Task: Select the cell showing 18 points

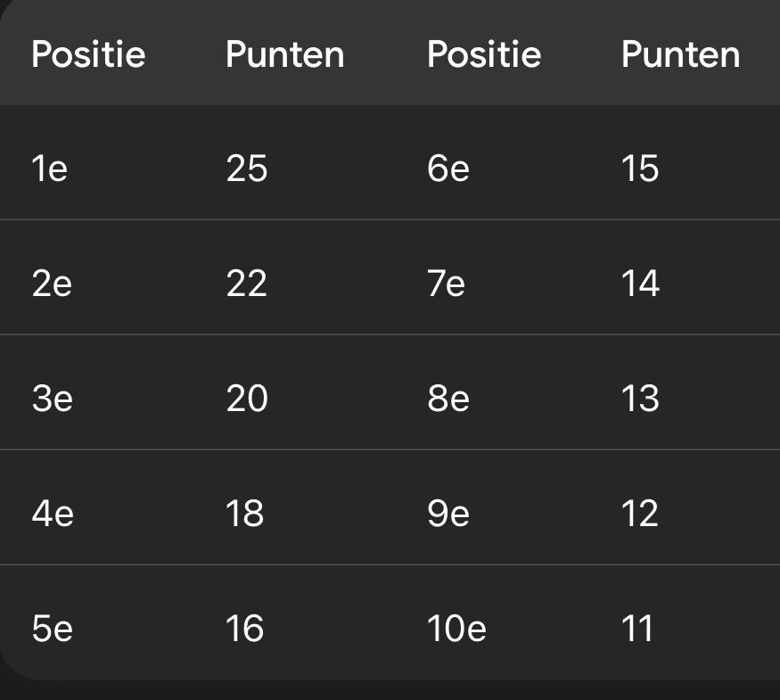Action: point(245,514)
